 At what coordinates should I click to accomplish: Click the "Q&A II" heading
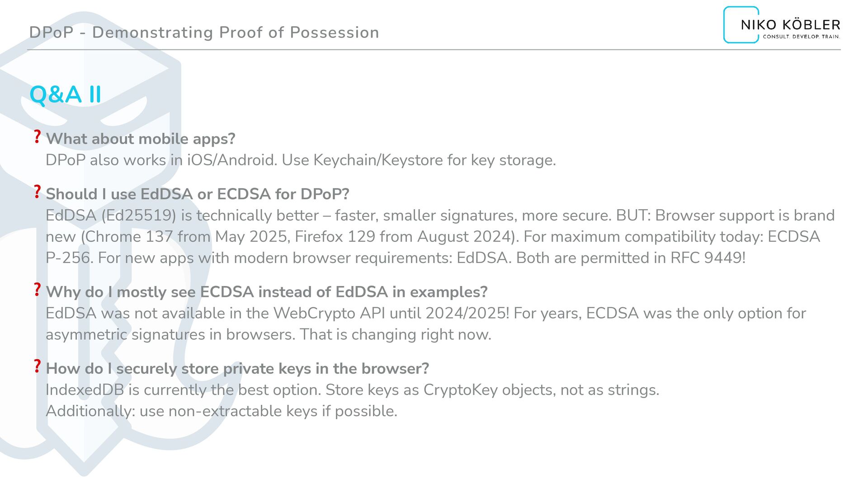[x=66, y=94]
